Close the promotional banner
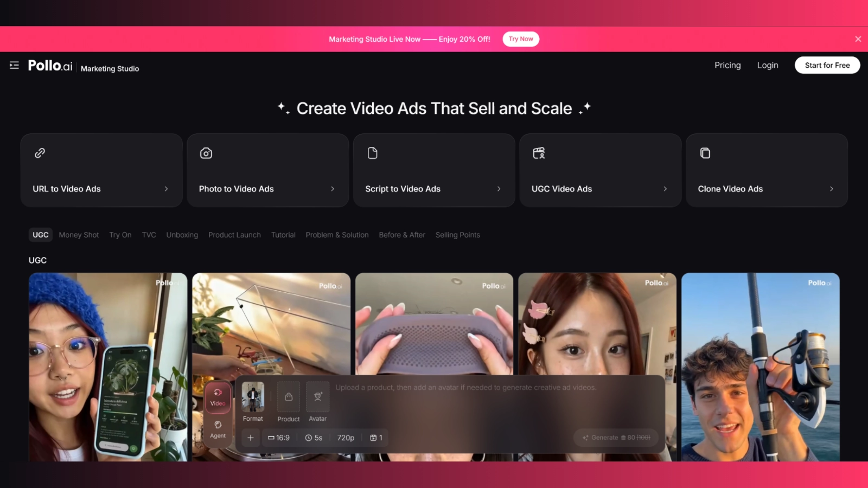The width and height of the screenshot is (868, 488). (858, 39)
